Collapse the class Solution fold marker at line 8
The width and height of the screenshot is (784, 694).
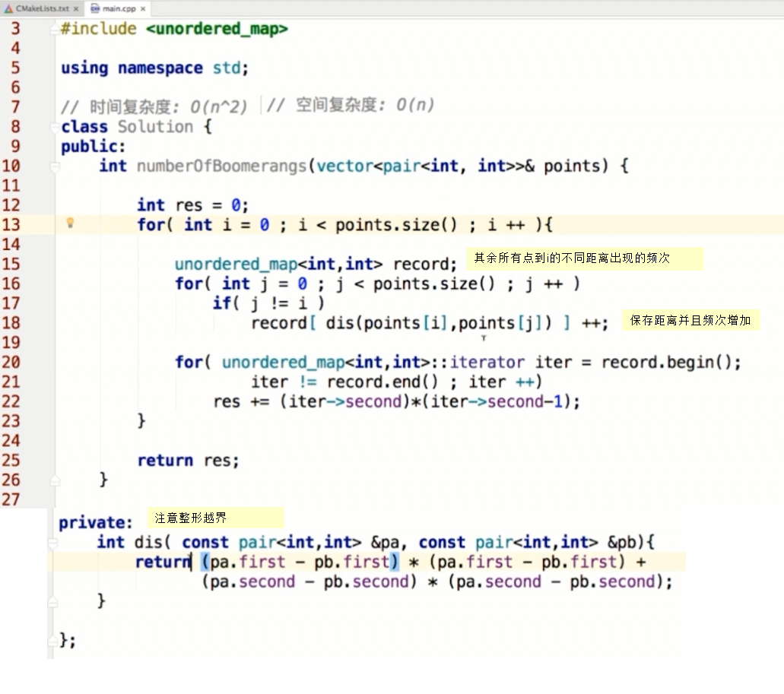point(54,128)
